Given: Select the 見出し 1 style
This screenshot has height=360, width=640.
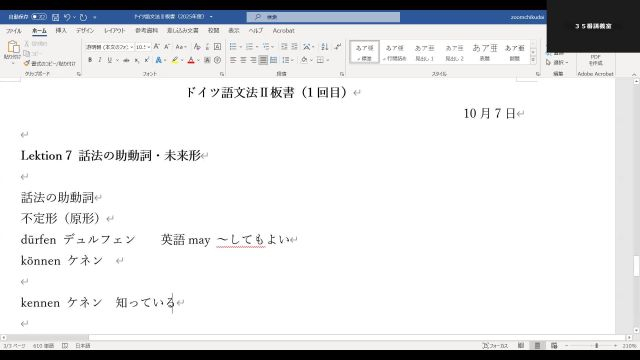Looking at the screenshot, I should (424, 52).
